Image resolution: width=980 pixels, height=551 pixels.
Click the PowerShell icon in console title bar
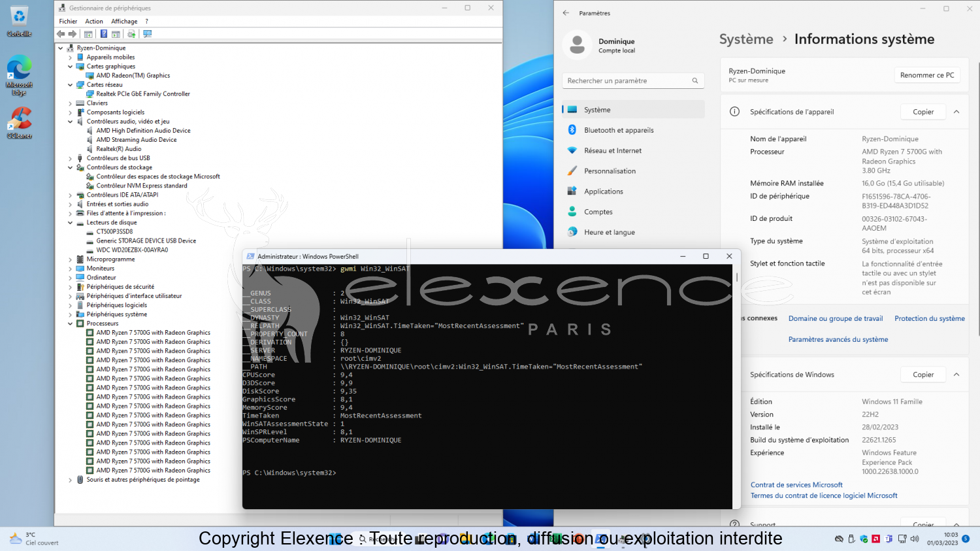[250, 256]
